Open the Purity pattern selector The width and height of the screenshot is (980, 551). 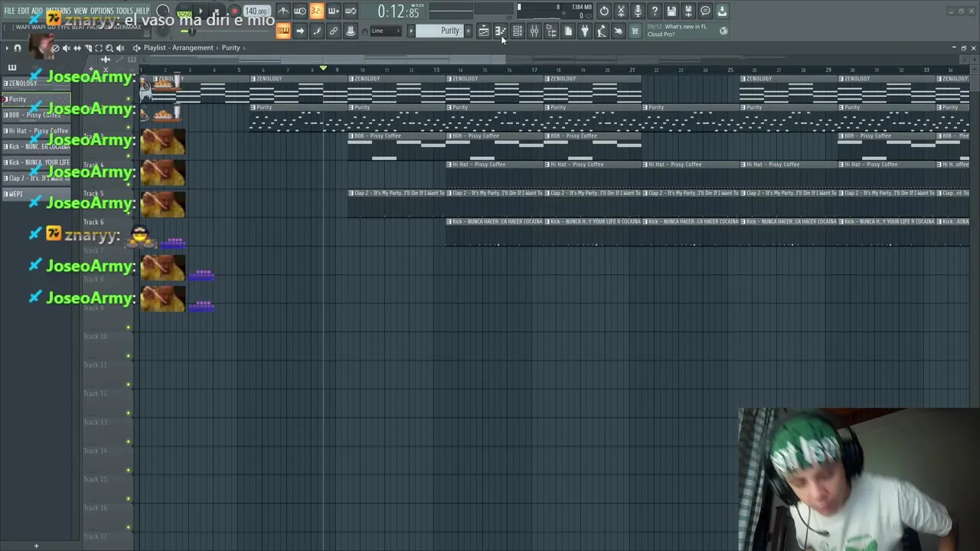click(x=439, y=31)
